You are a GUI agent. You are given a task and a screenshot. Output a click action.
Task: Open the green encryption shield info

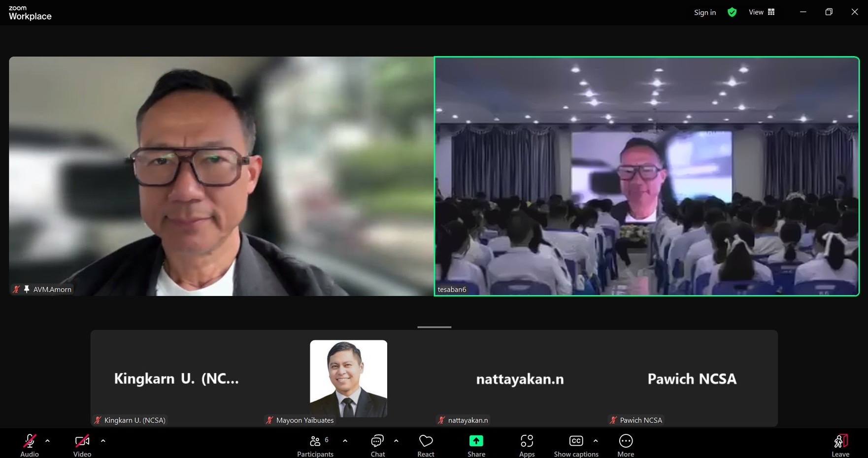[732, 12]
